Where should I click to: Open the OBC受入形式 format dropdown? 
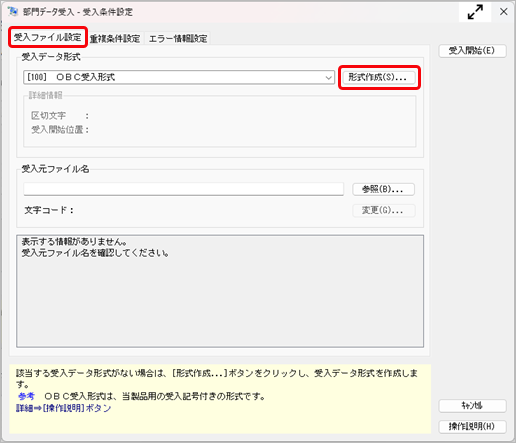click(179, 77)
